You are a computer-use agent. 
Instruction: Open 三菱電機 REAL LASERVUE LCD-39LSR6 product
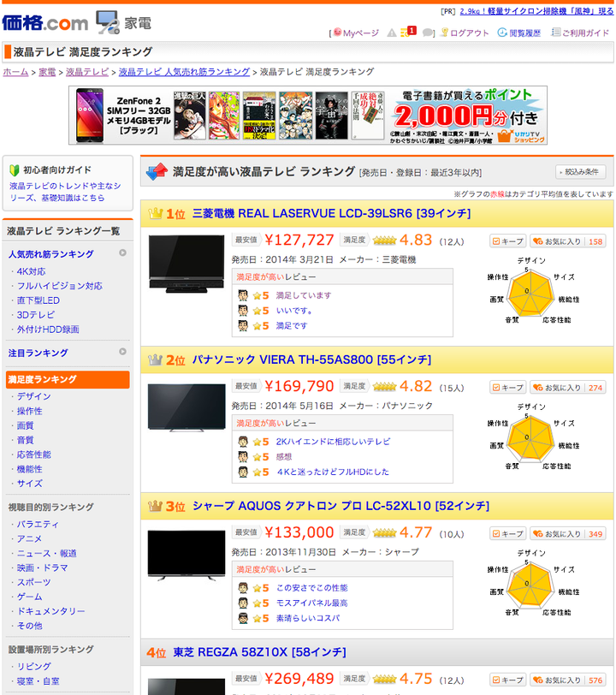click(x=331, y=214)
